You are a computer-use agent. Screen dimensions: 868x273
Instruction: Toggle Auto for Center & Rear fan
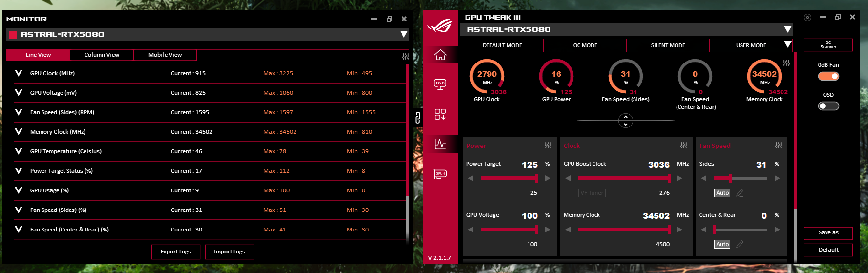722,244
